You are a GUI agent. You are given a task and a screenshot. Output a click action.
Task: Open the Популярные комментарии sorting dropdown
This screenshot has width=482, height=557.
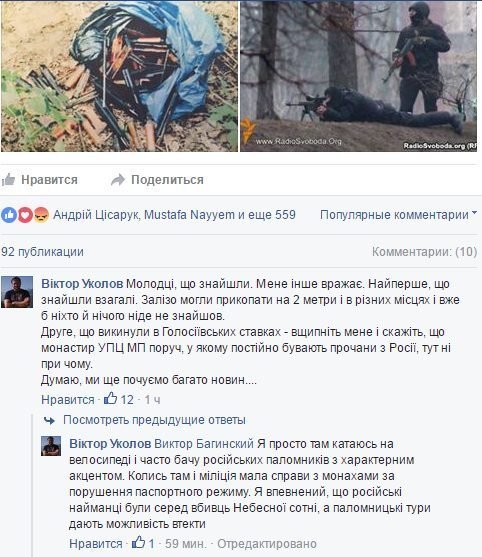pyautogui.click(x=398, y=215)
